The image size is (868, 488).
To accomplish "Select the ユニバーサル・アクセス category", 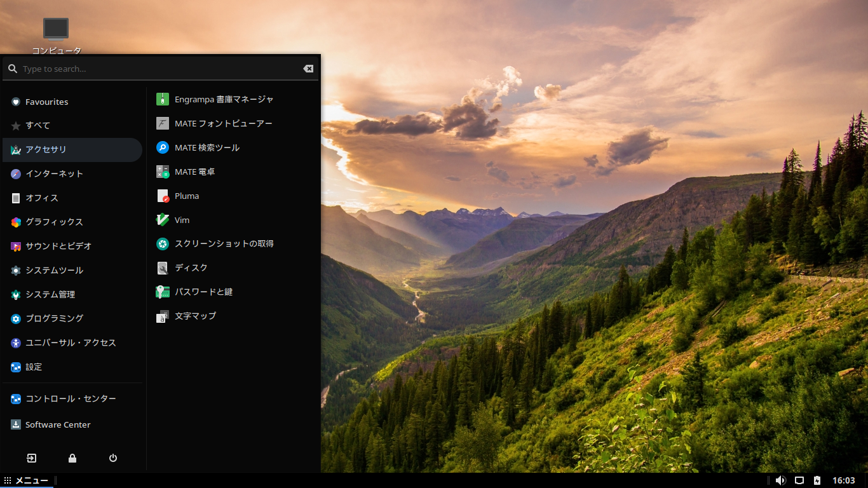I will 72,343.
